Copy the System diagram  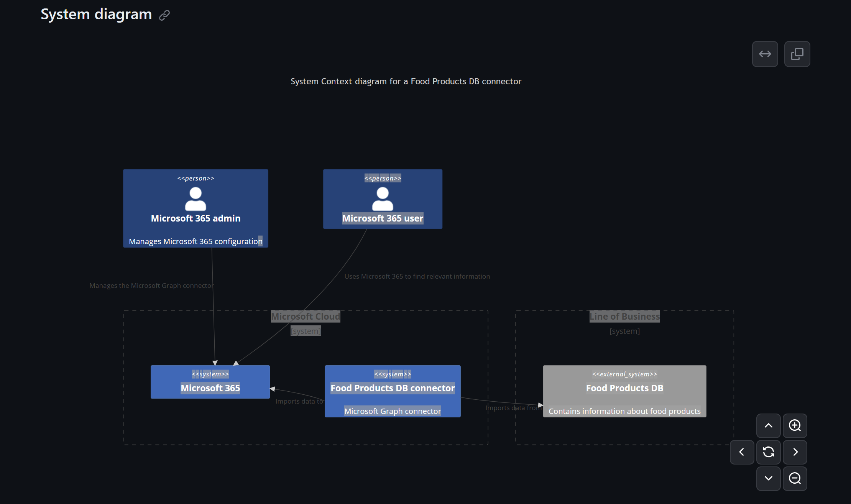pos(797,54)
